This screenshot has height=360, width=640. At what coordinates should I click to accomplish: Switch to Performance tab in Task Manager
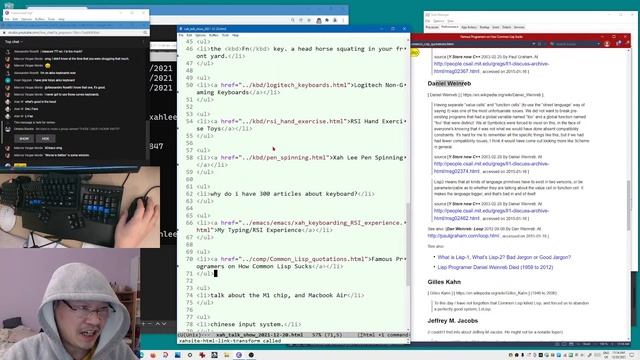click(449, 27)
